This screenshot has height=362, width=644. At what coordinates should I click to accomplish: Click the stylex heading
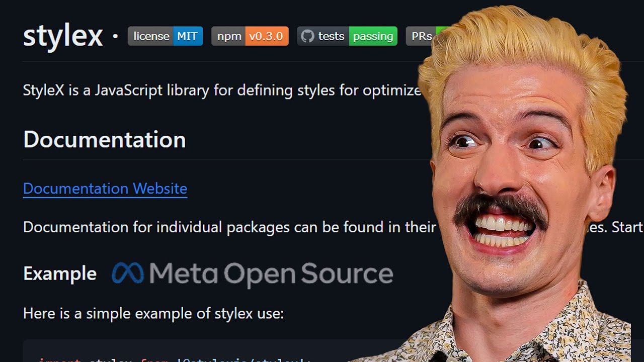(x=63, y=36)
